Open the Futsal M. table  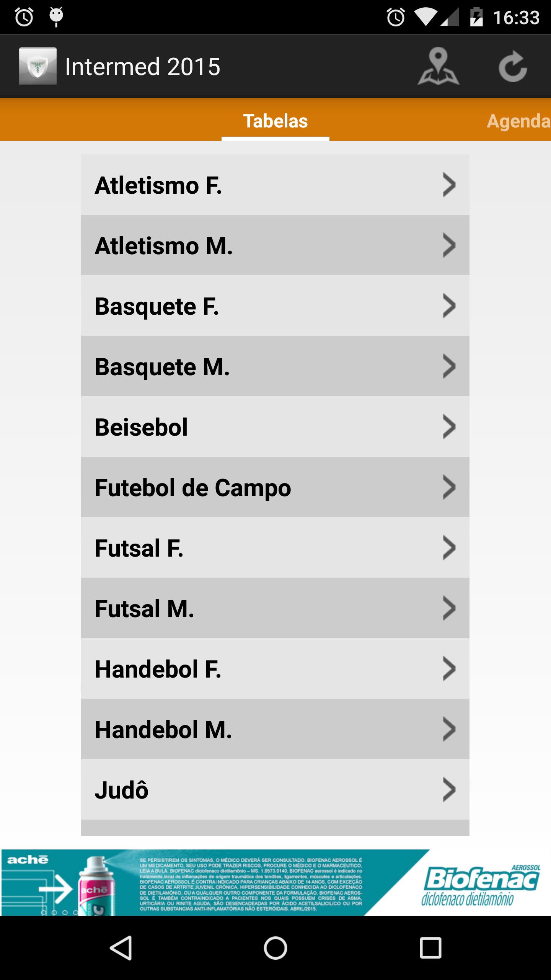click(x=275, y=608)
